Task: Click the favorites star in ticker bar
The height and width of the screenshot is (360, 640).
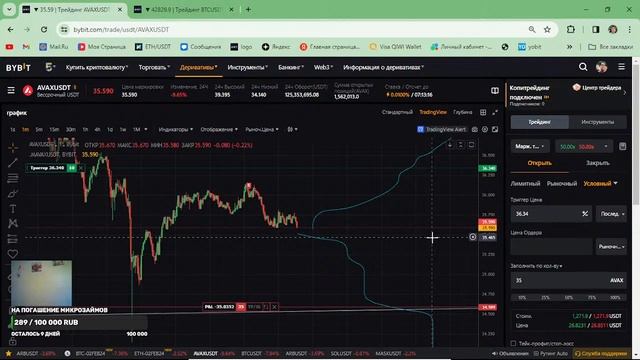Action: point(8,353)
